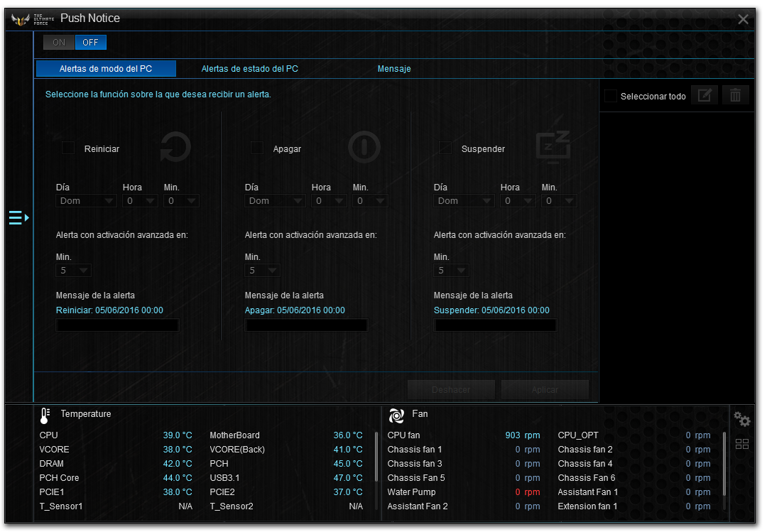Click the Extension fan 1 row
The width and height of the screenshot is (767, 532).
tap(634, 506)
